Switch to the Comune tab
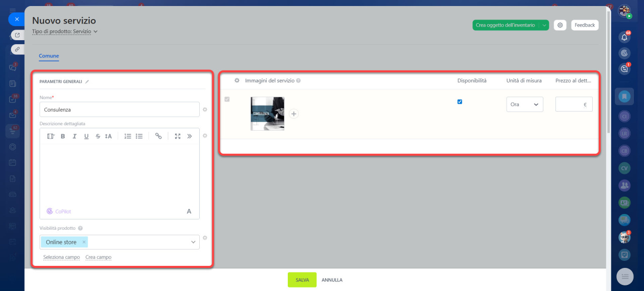The image size is (644, 291). pos(49,56)
